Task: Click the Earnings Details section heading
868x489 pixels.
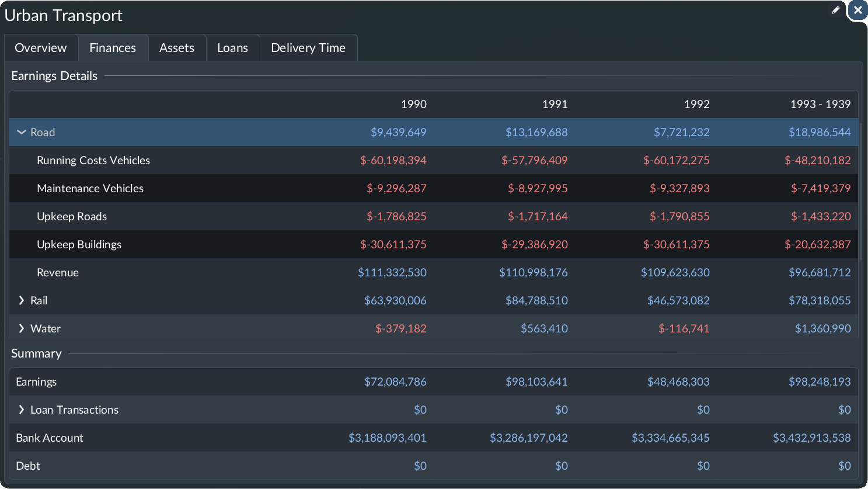Action: [54, 76]
